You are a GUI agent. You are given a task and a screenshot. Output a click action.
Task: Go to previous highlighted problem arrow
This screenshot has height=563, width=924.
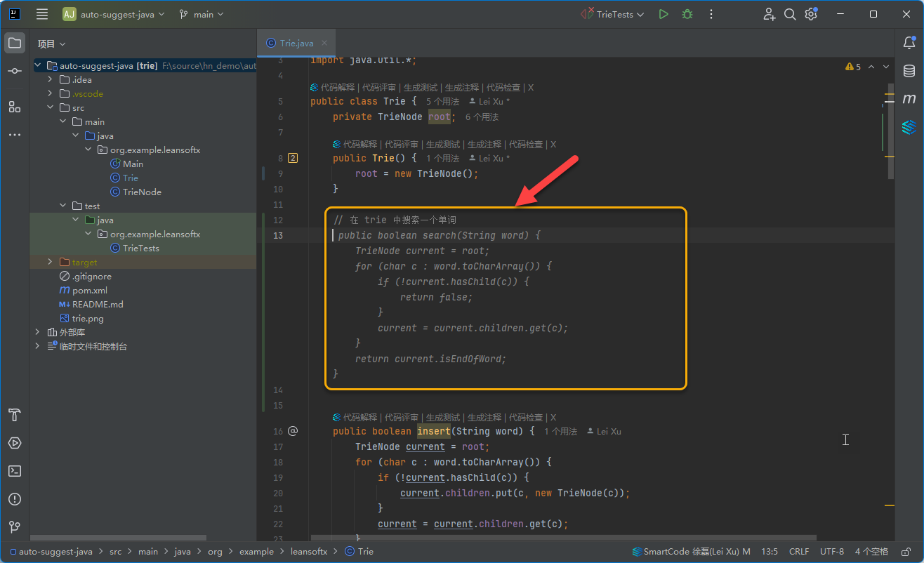871,67
